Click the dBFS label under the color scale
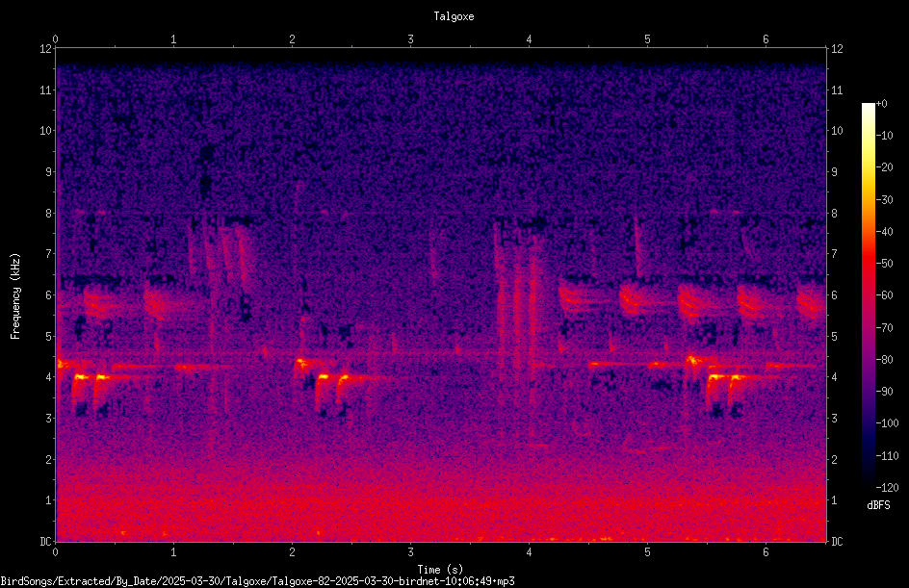Image resolution: width=909 pixels, height=588 pixels. click(x=878, y=505)
